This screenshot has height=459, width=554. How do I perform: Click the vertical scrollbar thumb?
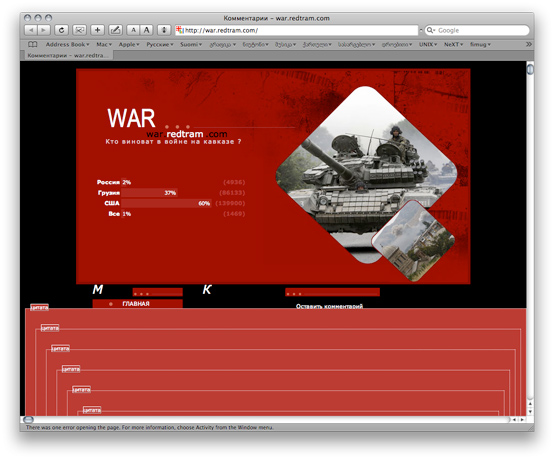530,69
